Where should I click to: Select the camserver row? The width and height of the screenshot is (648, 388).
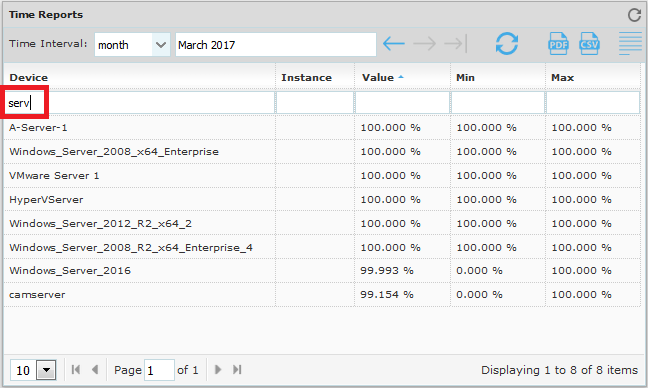(x=322, y=295)
